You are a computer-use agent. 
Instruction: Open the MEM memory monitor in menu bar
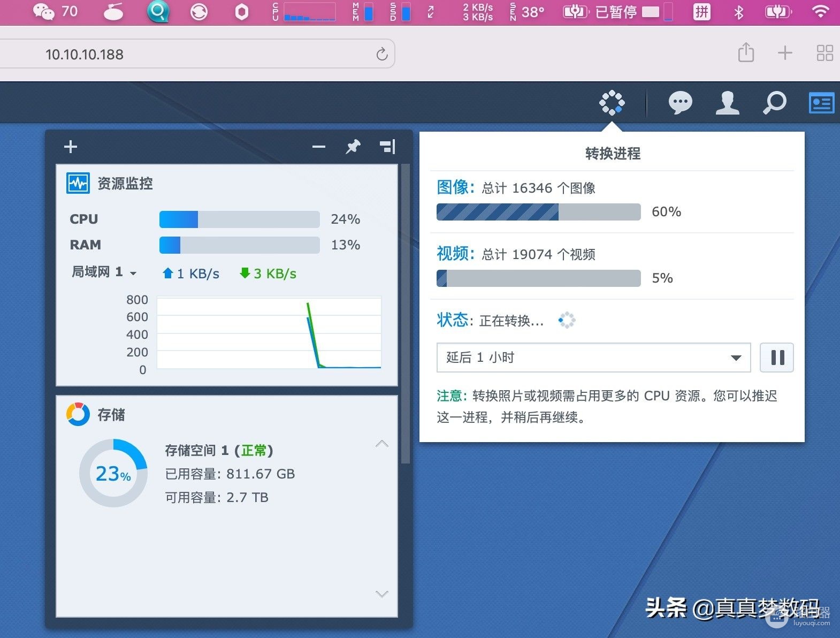(363, 12)
